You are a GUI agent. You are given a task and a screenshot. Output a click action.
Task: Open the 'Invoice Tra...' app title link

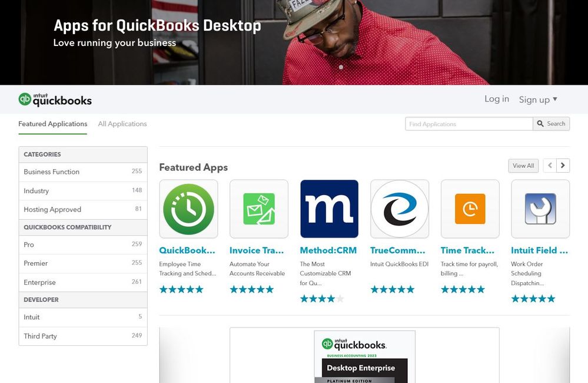pyautogui.click(x=257, y=250)
